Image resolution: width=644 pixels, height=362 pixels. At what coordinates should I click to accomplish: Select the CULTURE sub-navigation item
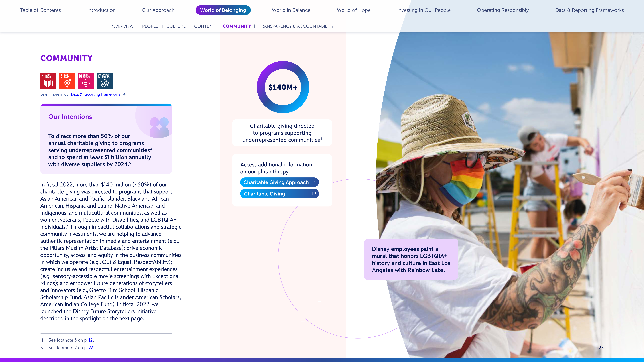click(x=176, y=26)
